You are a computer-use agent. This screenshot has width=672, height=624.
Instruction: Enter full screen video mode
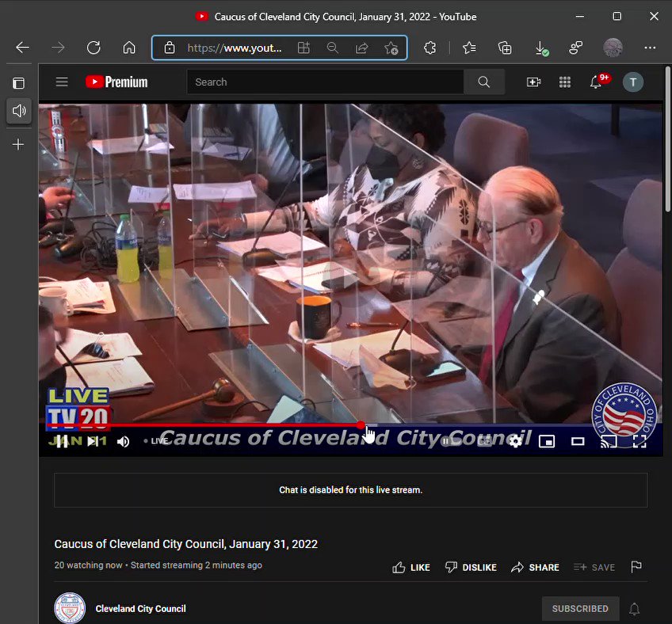point(640,441)
